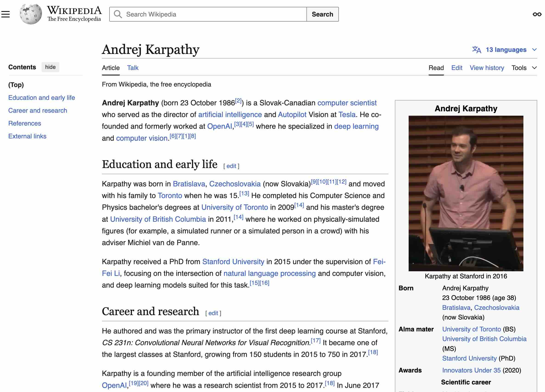Screen dimensions: 545x392
Task: Open University of British Columbia paragraph link
Action: (x=158, y=219)
